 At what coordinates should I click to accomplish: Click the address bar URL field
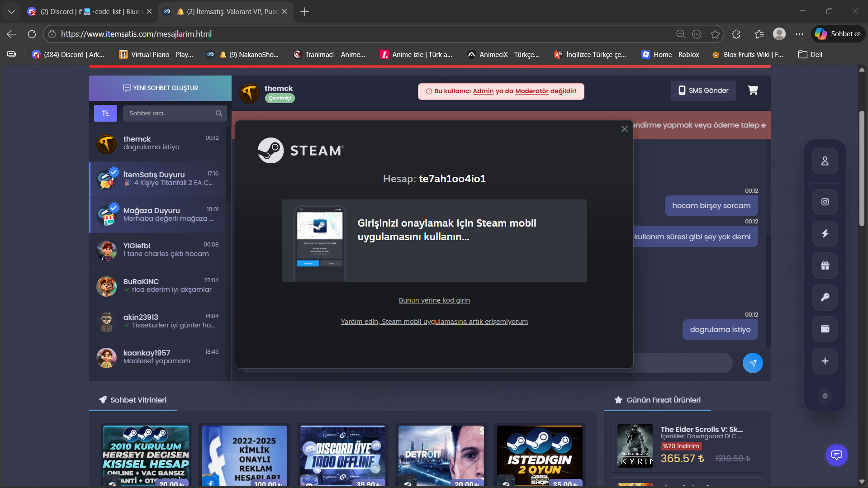[362, 34]
